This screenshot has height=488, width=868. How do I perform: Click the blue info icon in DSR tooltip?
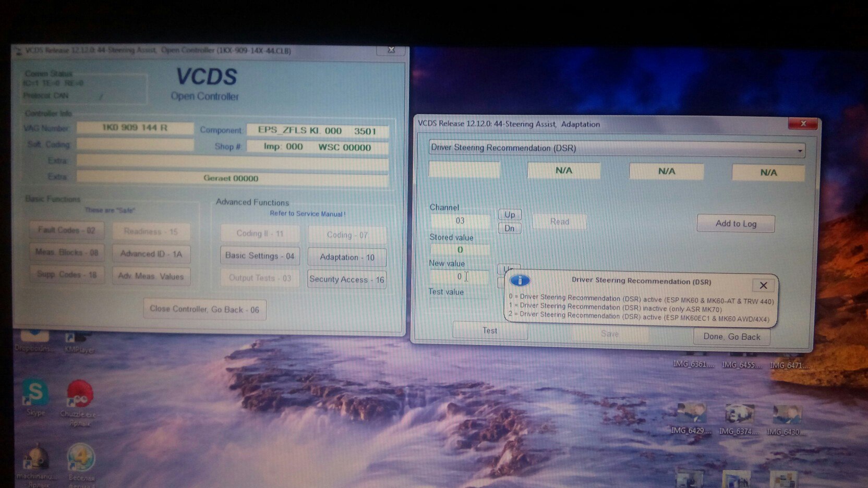[520, 281]
